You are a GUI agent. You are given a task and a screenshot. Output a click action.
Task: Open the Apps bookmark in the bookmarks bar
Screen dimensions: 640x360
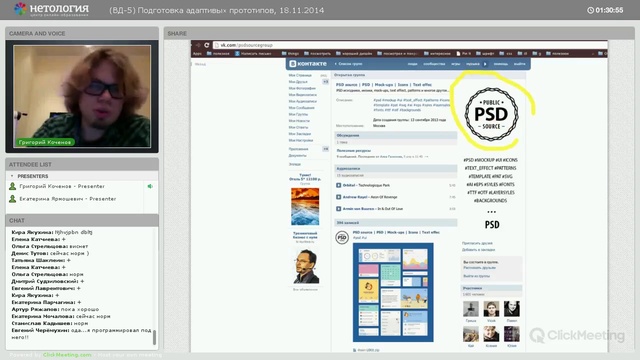197,53
